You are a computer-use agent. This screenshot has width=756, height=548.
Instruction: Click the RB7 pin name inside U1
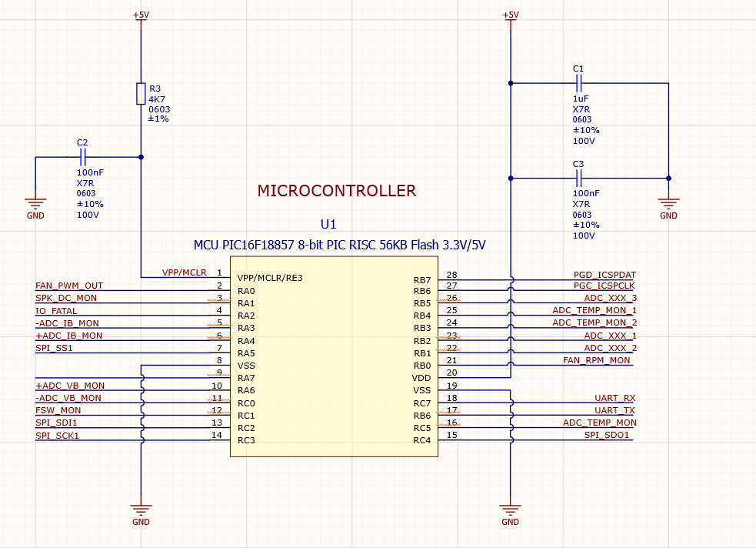pyautogui.click(x=422, y=280)
